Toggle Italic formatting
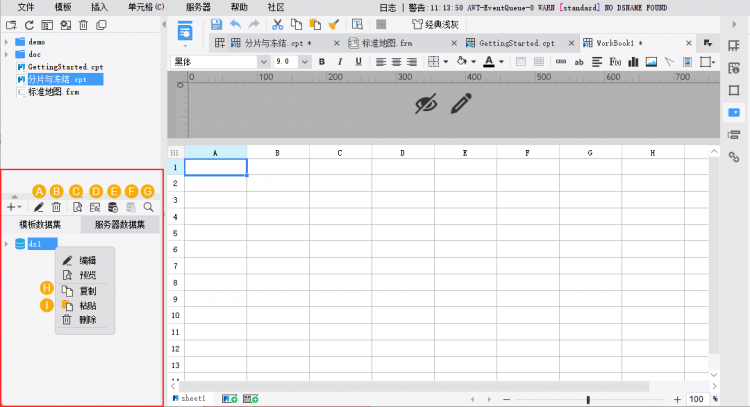The image size is (750, 407). click(340, 62)
